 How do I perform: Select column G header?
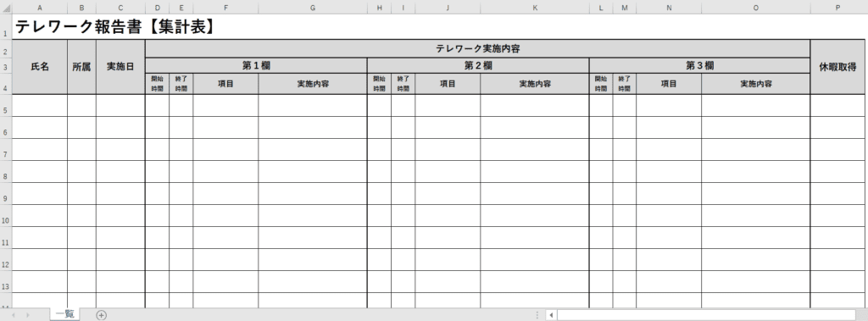313,7
